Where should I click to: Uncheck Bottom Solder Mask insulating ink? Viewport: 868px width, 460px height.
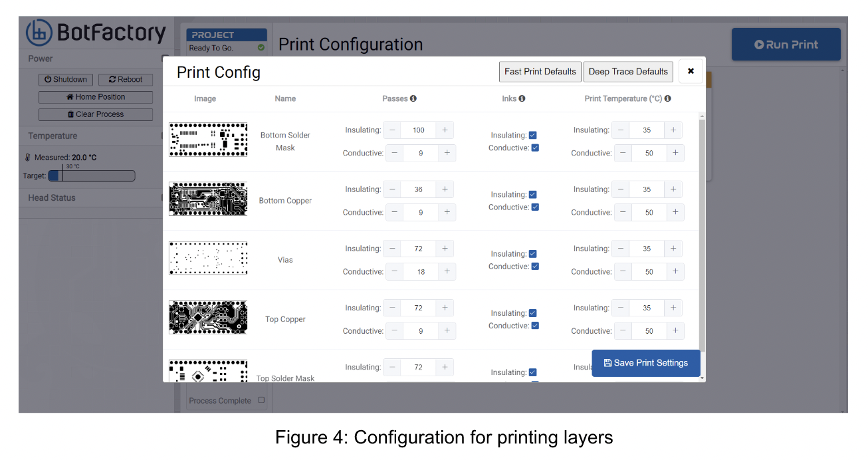coord(532,136)
